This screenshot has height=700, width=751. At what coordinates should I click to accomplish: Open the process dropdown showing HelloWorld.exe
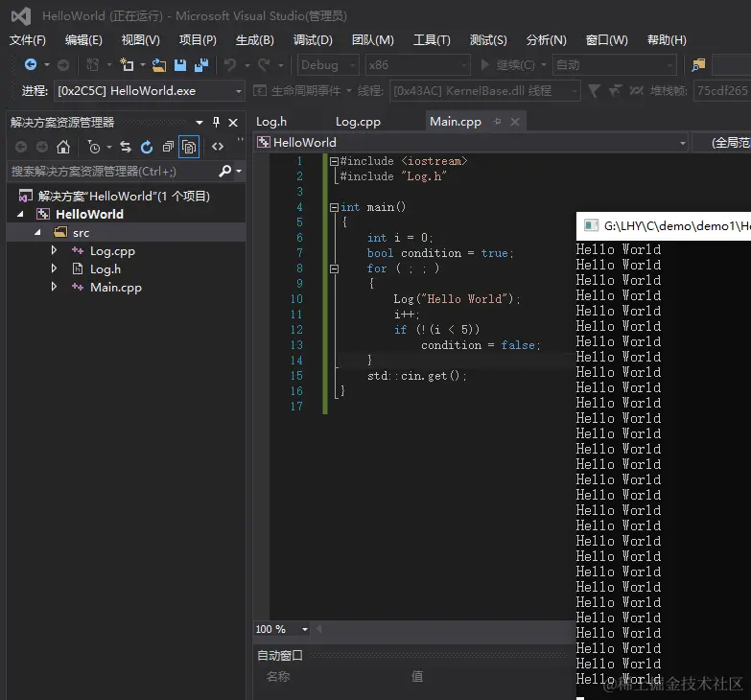coord(239,91)
